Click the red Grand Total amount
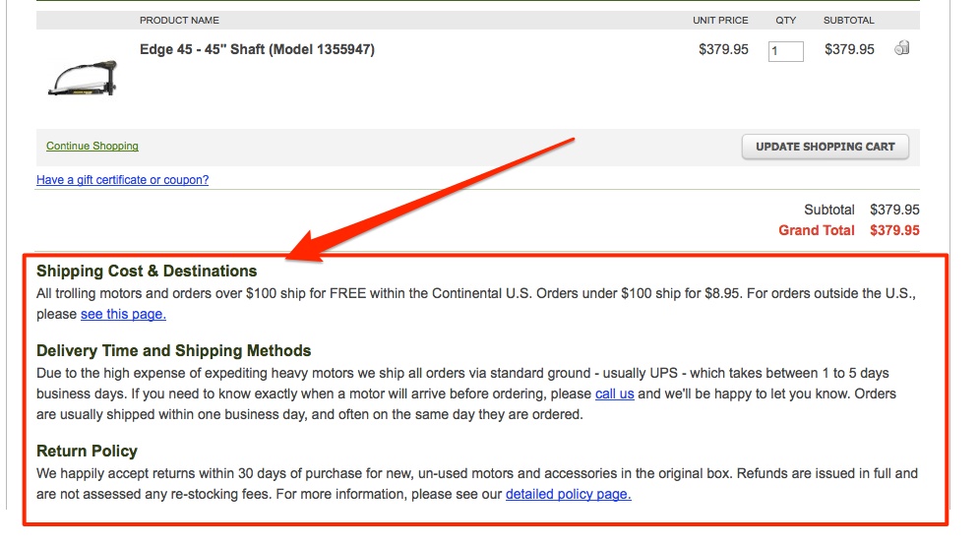The image size is (980, 546). pyautogui.click(x=894, y=230)
